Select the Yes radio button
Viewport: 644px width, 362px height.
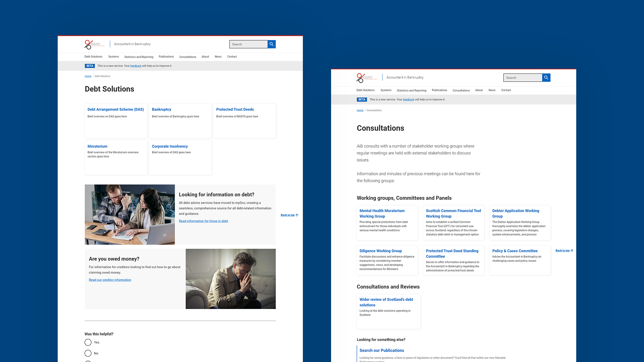[88, 342]
